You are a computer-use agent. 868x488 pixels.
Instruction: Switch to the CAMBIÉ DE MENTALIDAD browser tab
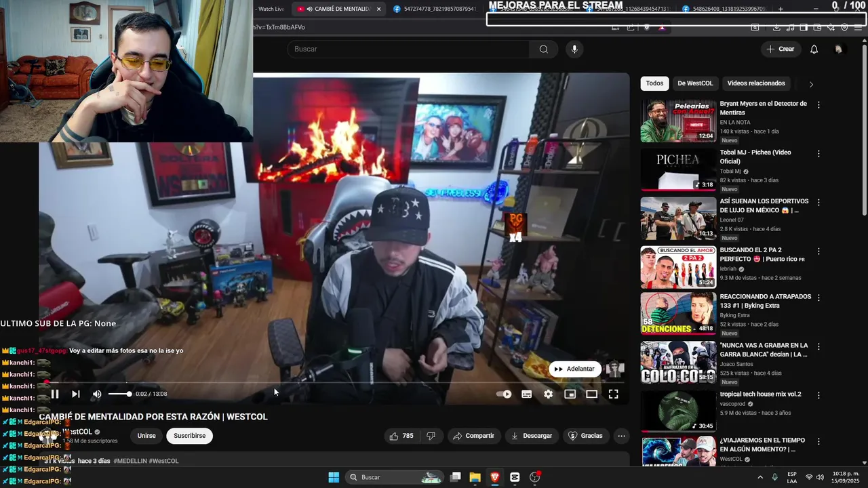[338, 9]
